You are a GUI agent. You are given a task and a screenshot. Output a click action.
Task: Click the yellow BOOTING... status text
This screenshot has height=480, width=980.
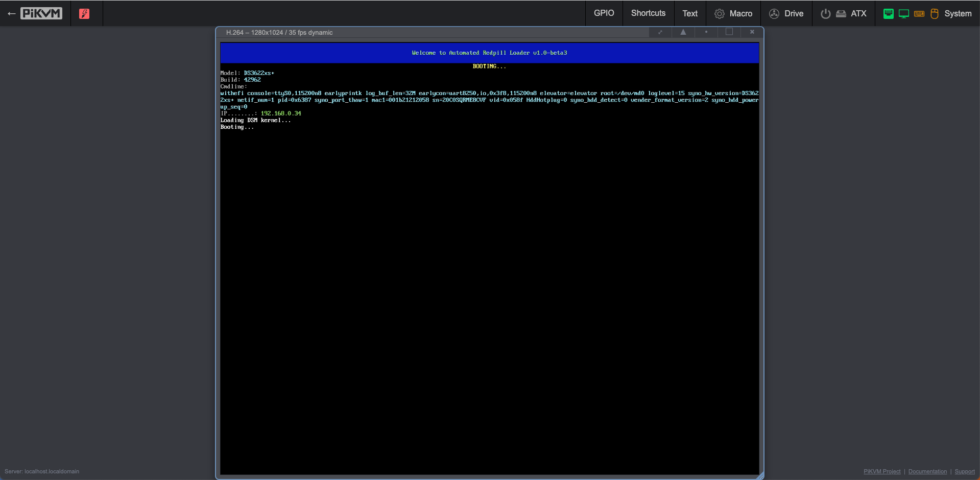pos(489,66)
